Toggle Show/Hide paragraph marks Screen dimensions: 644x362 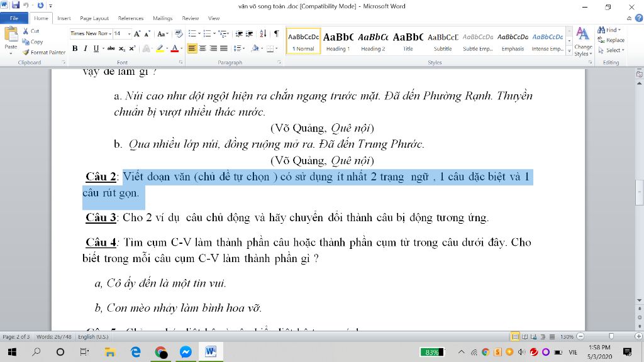pos(277,34)
